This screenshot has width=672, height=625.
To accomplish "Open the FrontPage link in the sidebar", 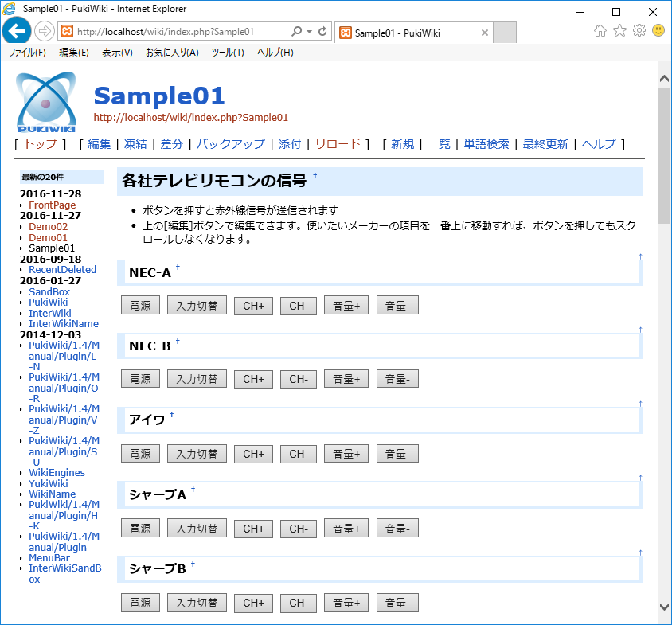I will click(x=52, y=205).
